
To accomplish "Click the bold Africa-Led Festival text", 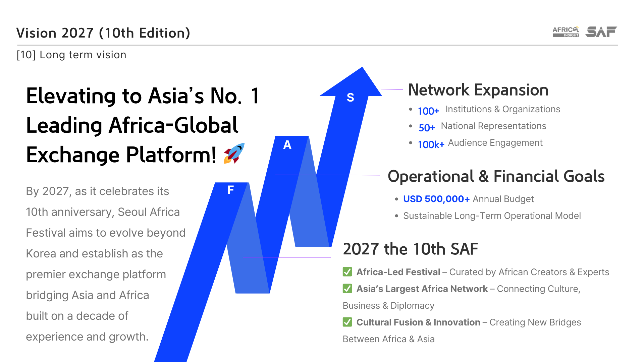I will click(x=398, y=272).
